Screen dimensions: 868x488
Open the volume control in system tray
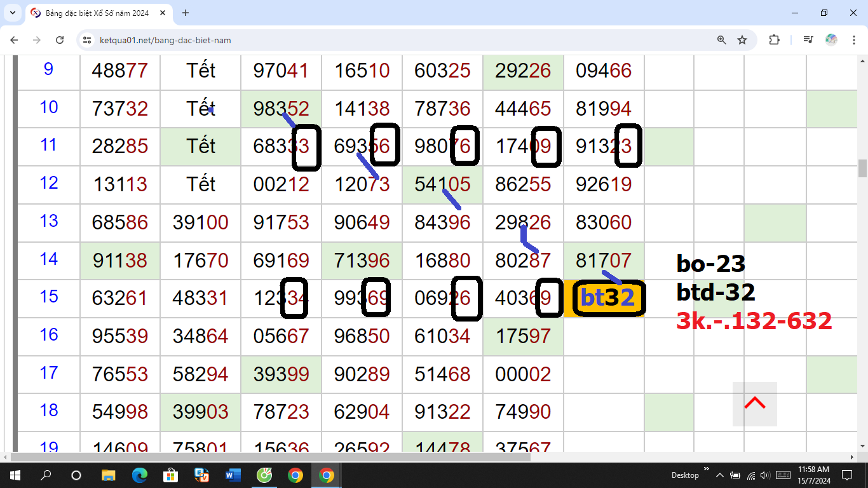tap(764, 475)
